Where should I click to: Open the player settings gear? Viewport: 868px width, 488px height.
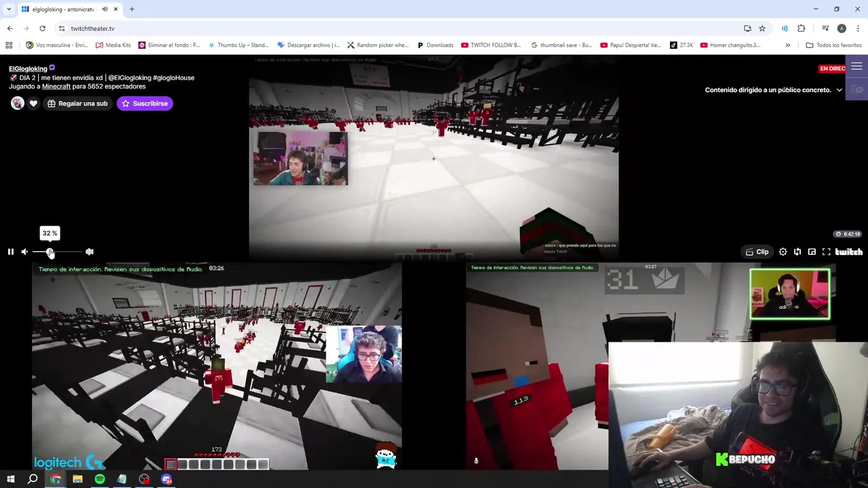[783, 251]
